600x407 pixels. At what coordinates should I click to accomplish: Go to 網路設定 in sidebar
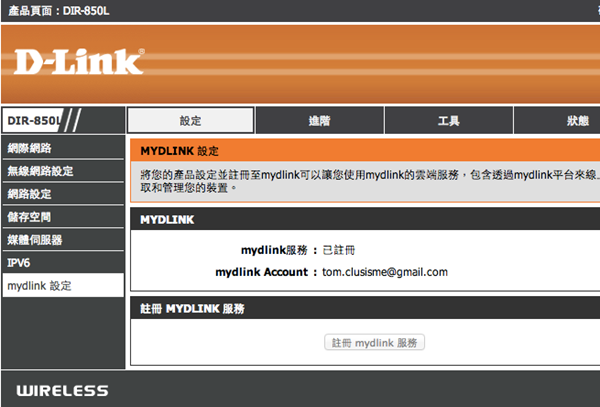click(x=63, y=194)
